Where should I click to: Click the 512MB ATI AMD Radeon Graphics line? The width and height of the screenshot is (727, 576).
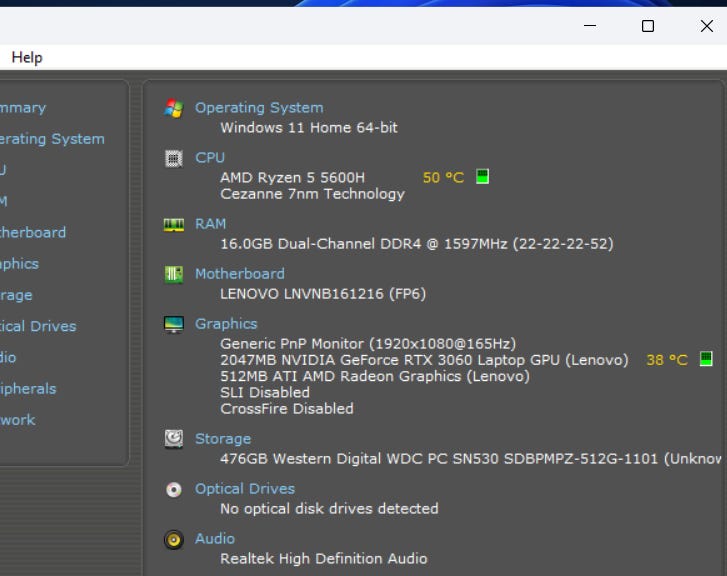click(375, 377)
